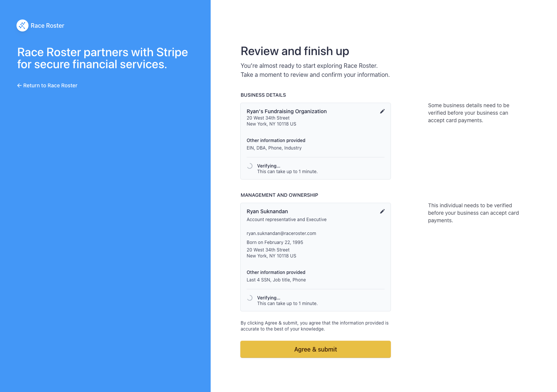Click the EIN, DBA, Phone, Industry text

[x=274, y=148]
